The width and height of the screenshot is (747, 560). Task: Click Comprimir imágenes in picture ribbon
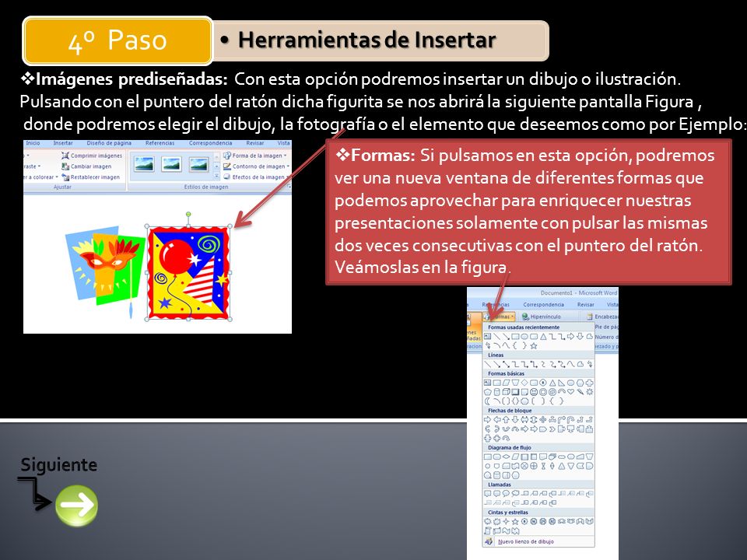(92, 156)
